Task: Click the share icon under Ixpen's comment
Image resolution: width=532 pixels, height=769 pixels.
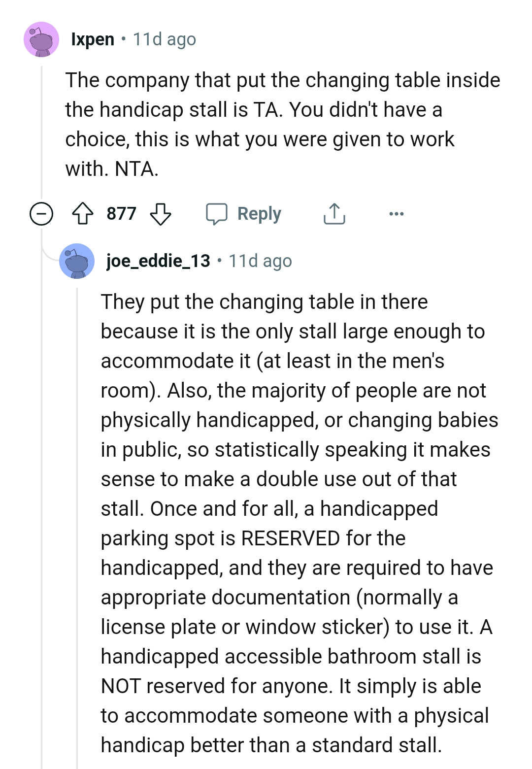Action: [x=334, y=214]
